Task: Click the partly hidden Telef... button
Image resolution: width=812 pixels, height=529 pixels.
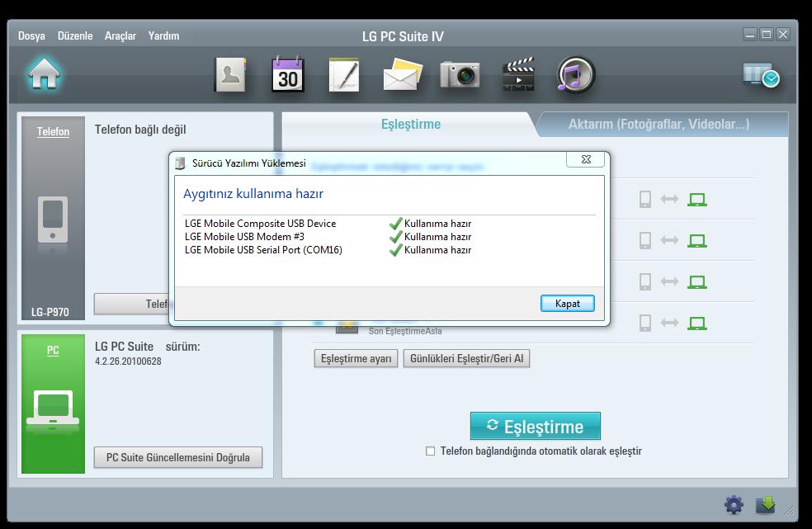Action: point(133,305)
